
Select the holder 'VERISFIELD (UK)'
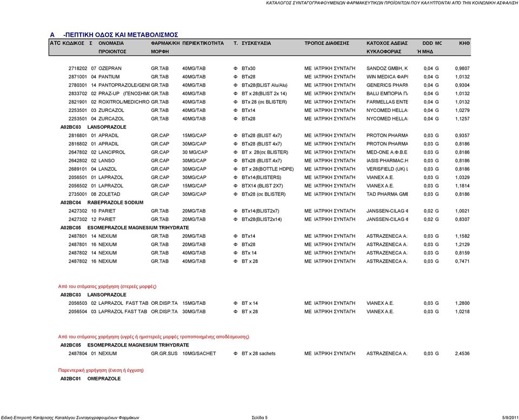(386, 169)
